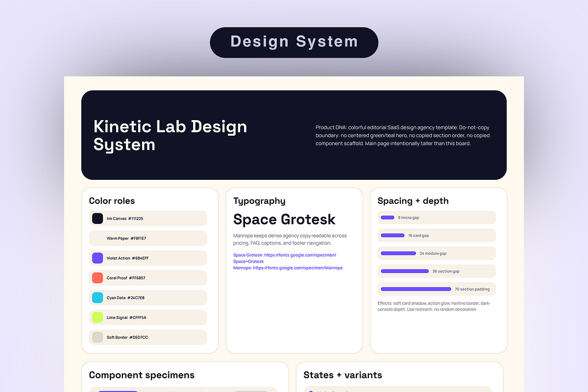Click the 36 section gap bar
588x392 pixels.
point(405,271)
